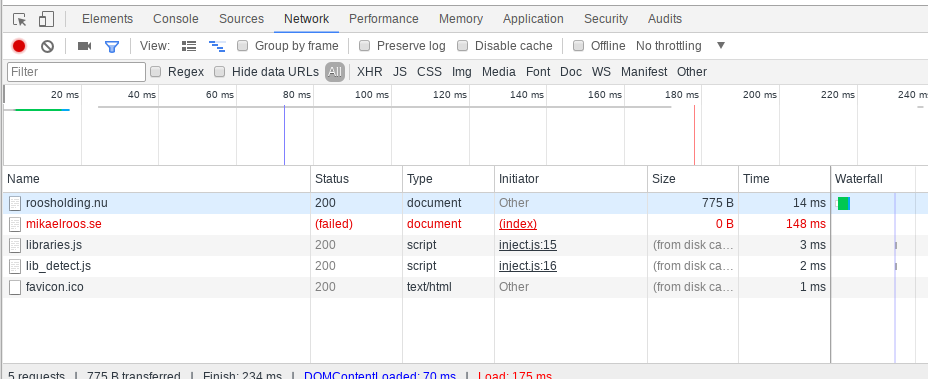Select the favicon.ico request
The image size is (928, 379).
(465, 287)
